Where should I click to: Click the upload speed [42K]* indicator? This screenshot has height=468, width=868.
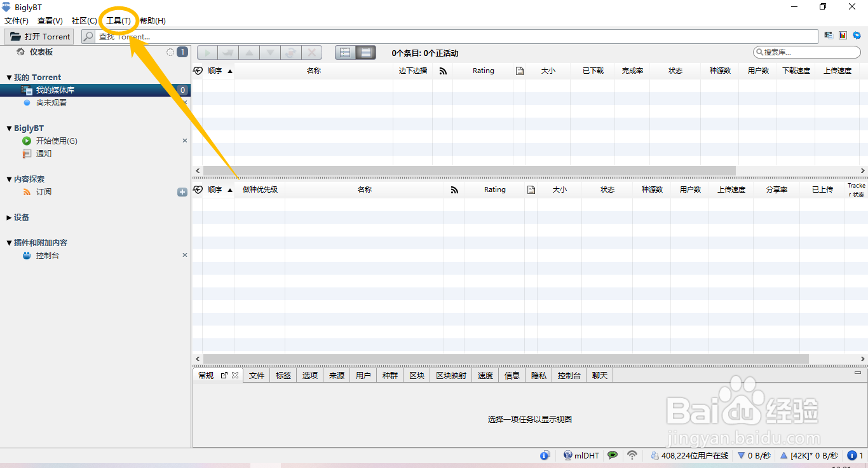(x=809, y=456)
